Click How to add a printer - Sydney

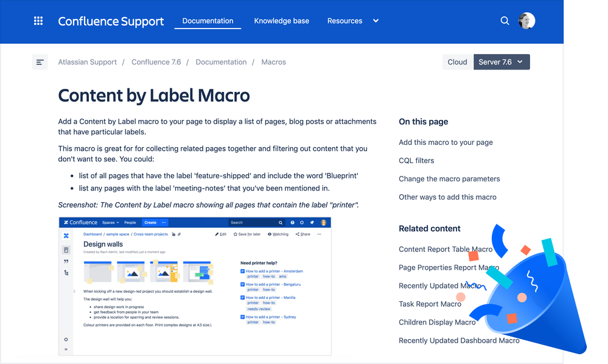(271, 317)
